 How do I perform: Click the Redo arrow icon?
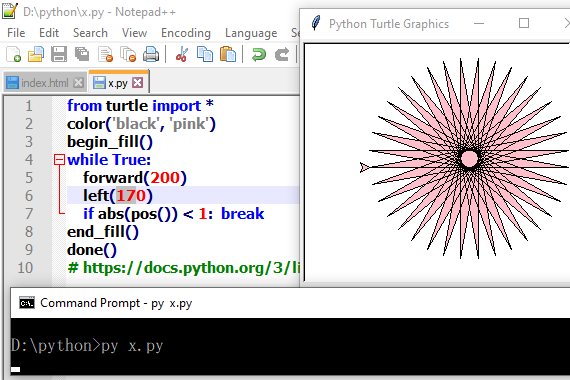[x=282, y=55]
